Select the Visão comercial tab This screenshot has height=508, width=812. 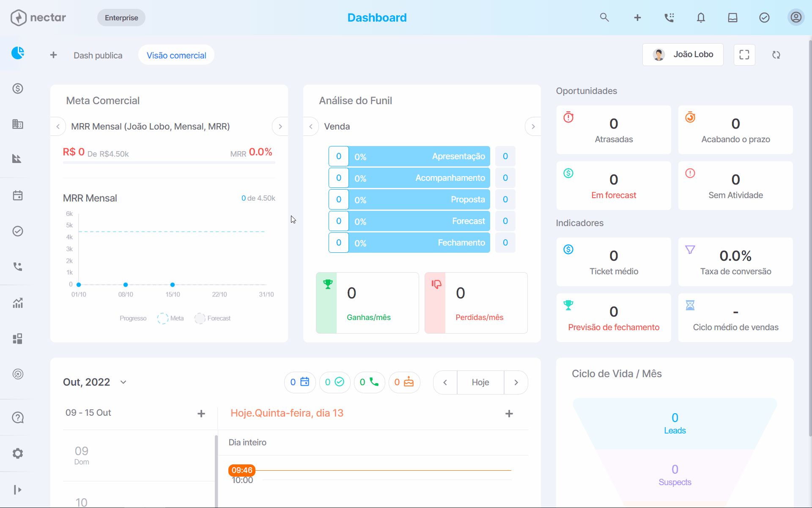tap(176, 55)
